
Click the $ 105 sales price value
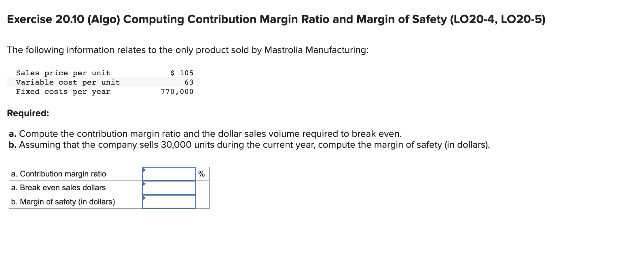pos(182,73)
